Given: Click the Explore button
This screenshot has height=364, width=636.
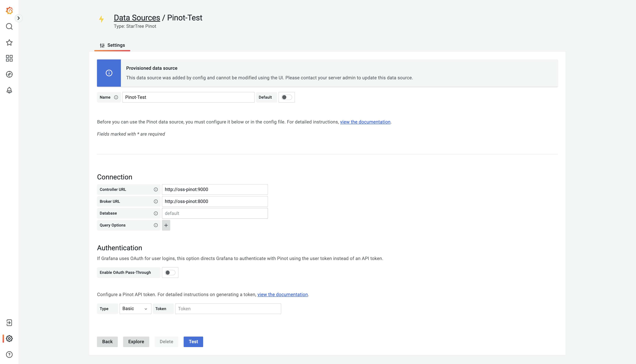Looking at the screenshot, I should point(136,342).
